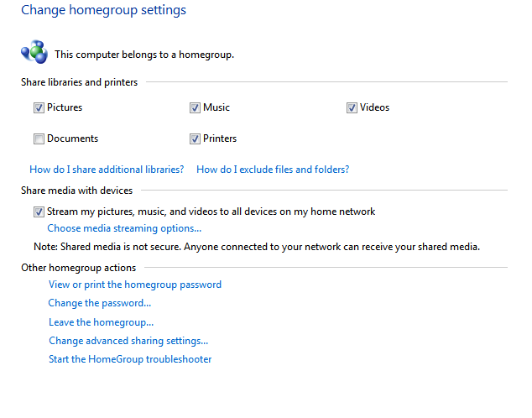Uncheck the Pictures library checkbox

pos(39,108)
